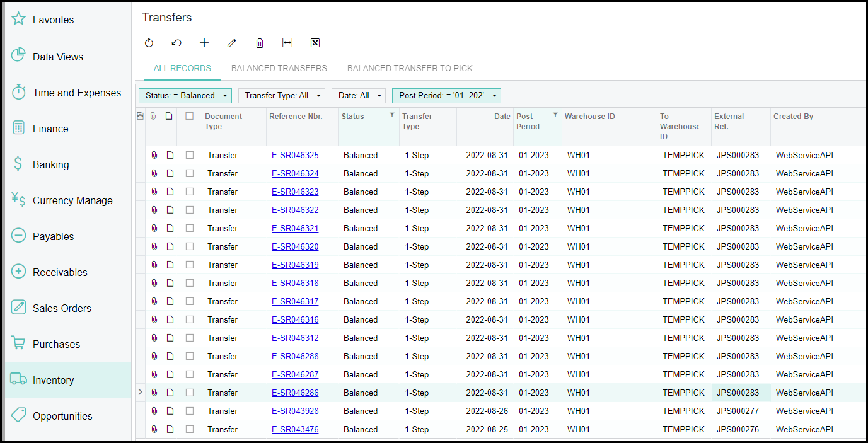Screen dimensions: 868x443
Task: Click the trash Delete icon
Action: coord(260,43)
